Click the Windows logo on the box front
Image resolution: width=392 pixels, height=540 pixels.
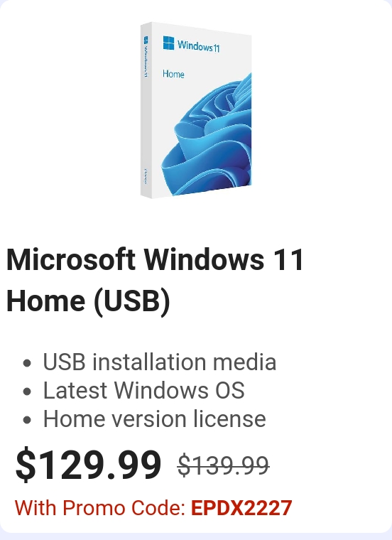coord(168,43)
